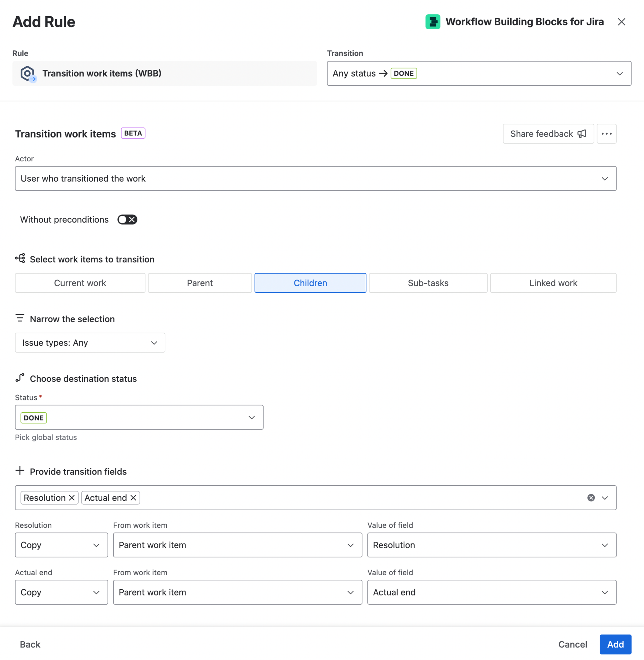
Task: Click the Transition work items rule icon
Action: (28, 73)
